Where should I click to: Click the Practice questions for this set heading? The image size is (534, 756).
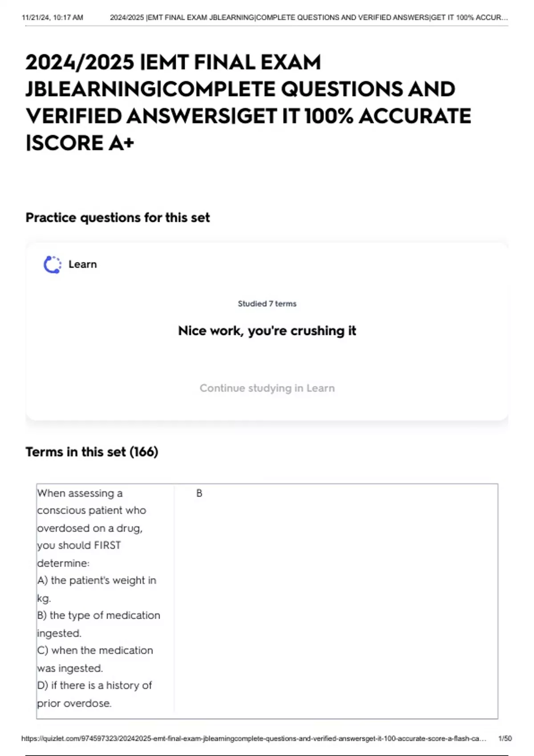coord(117,217)
